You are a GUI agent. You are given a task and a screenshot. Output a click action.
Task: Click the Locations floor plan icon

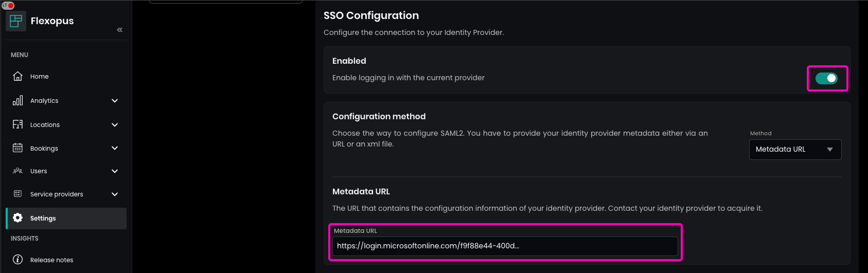tap(17, 124)
